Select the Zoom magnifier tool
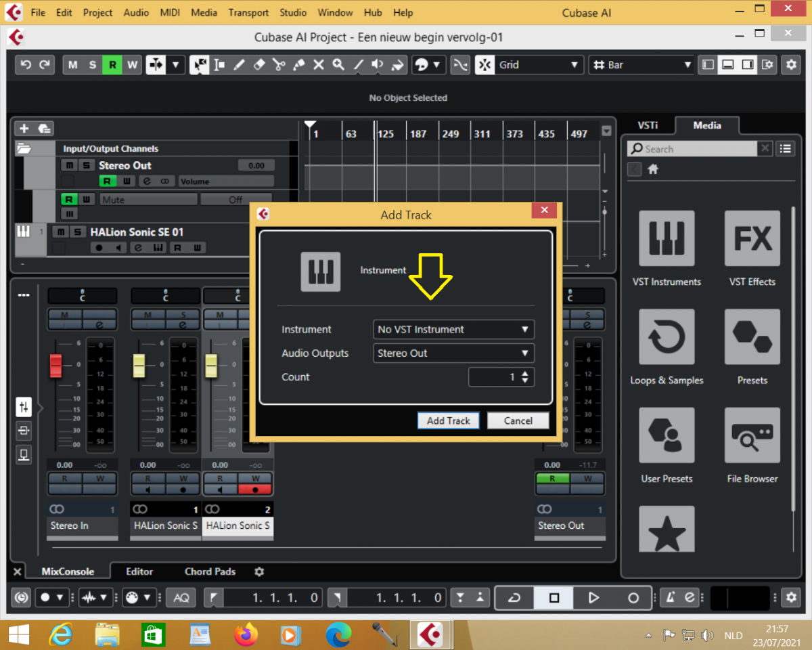This screenshot has width=812, height=650. 338,65
